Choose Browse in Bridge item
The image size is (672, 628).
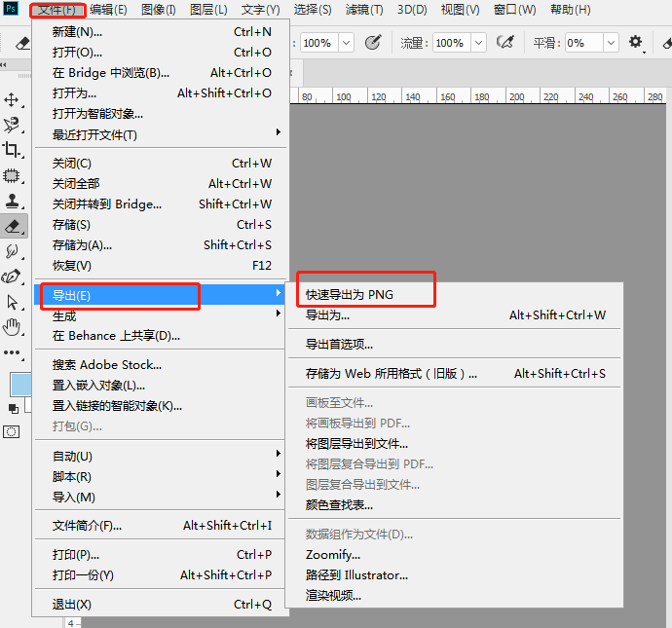pos(160,73)
